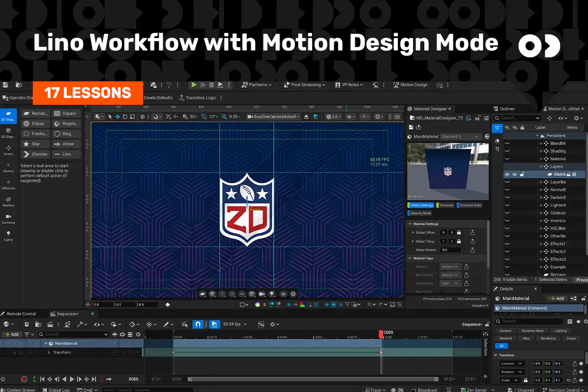Click the Global Settings button
This screenshot has height=392, width=588.
(421, 205)
